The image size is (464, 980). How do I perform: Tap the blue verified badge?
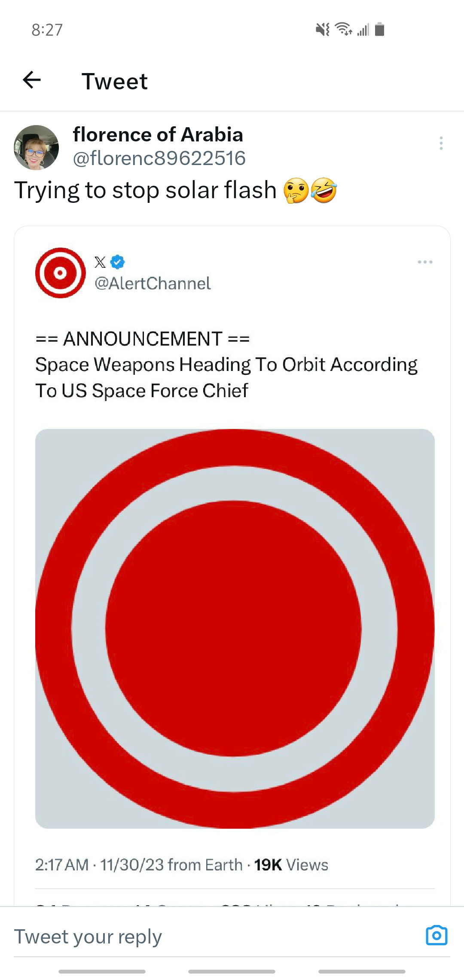pyautogui.click(x=118, y=261)
